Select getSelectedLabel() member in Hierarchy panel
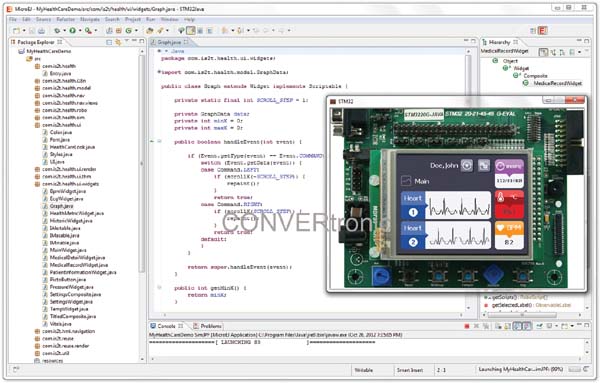The width and height of the screenshot is (600, 383). pos(531,305)
